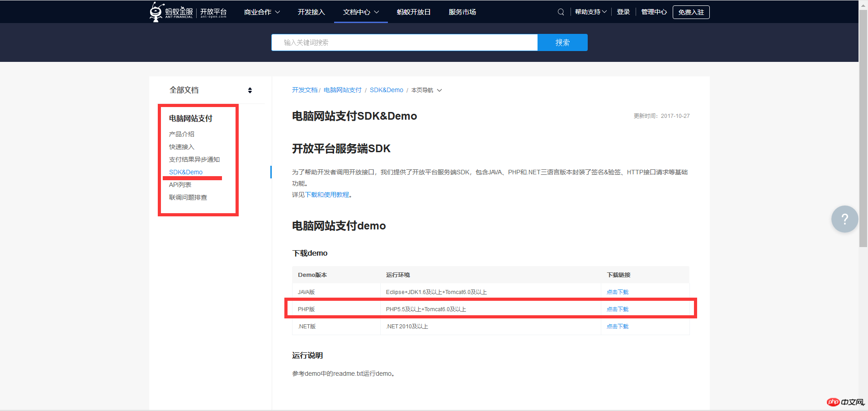Click the SDK&Demo breadcrumb link
This screenshot has width=868, height=411.
pos(387,90)
